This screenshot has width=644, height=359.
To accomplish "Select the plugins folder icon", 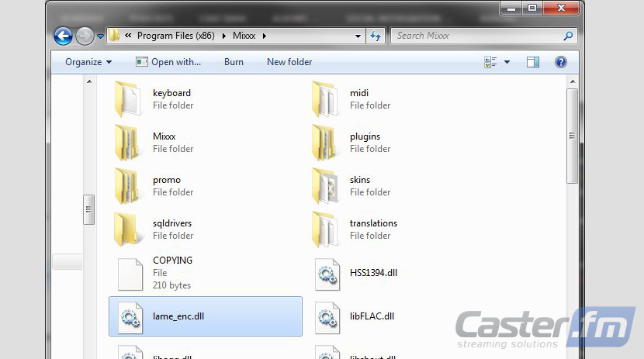I will tap(325, 143).
